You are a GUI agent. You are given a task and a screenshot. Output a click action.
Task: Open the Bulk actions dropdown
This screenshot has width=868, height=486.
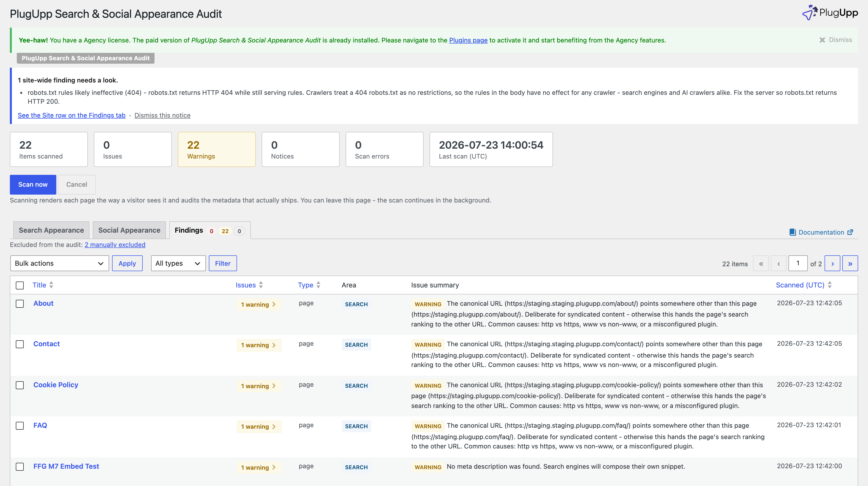[60, 263]
